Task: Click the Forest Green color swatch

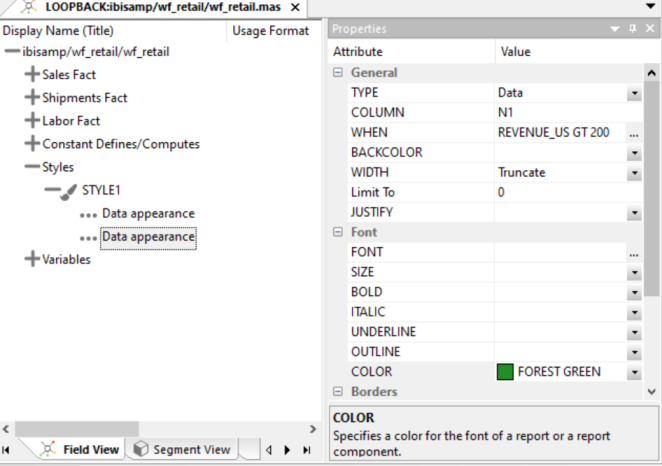Action: 505,372
